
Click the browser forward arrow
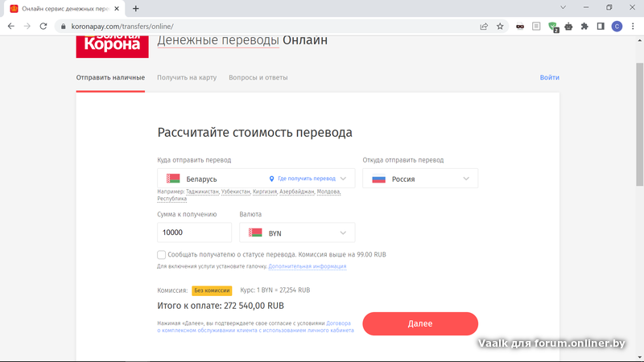pyautogui.click(x=27, y=27)
